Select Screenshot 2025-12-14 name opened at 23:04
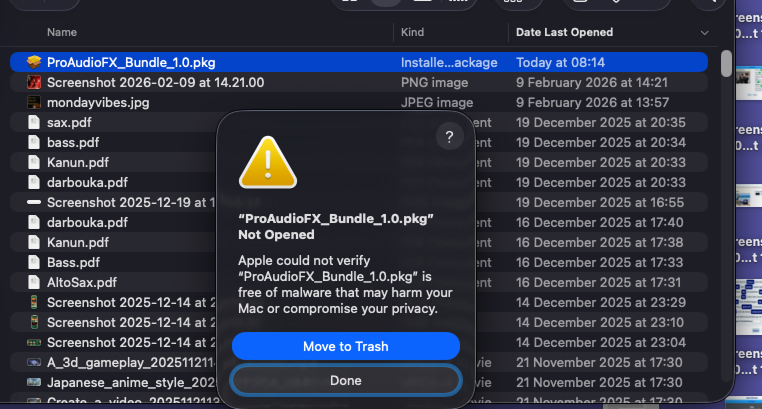 point(131,342)
